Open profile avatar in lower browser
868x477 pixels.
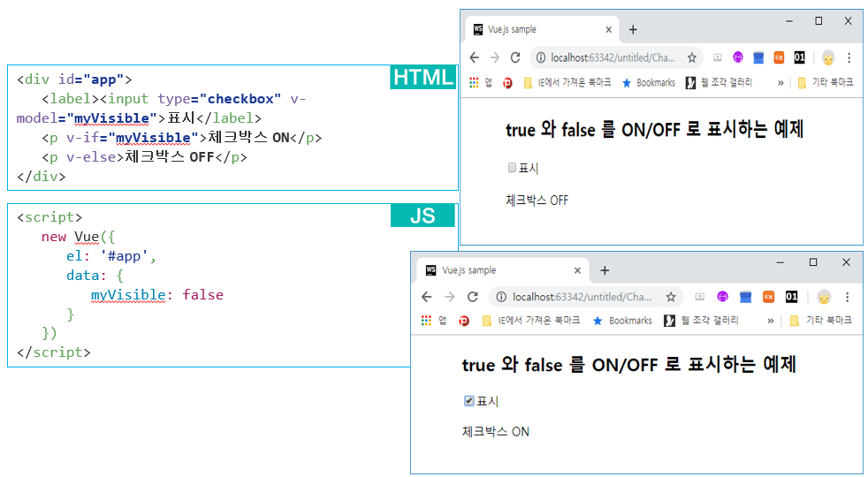tap(824, 297)
